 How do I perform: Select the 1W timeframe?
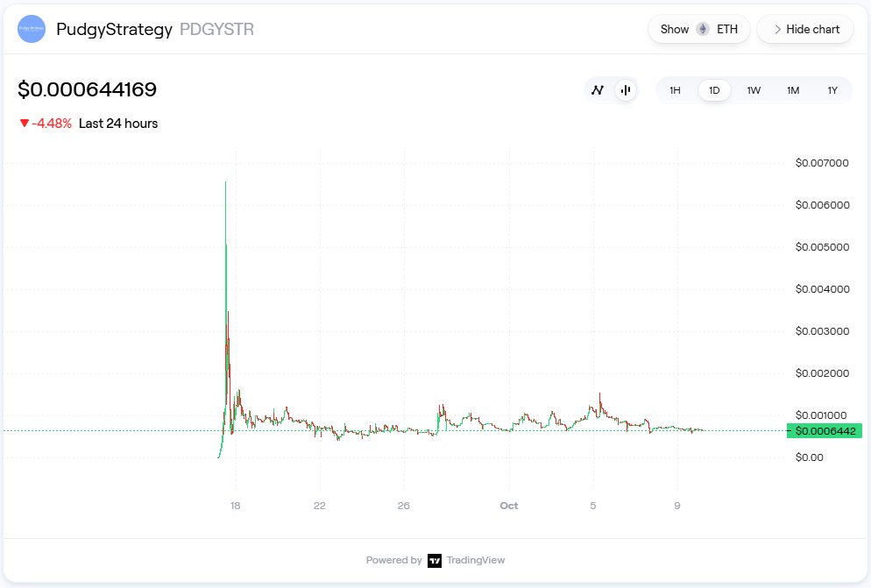coord(754,90)
